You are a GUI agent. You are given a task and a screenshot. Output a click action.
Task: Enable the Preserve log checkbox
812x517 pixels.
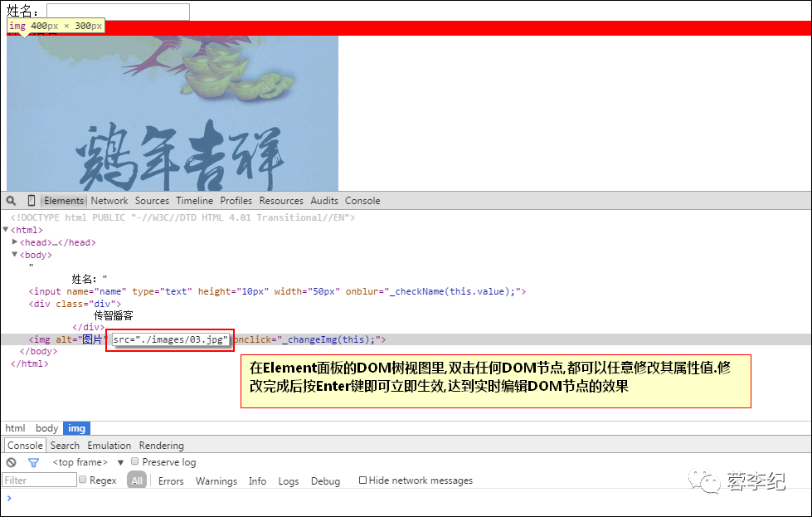pyautogui.click(x=134, y=461)
